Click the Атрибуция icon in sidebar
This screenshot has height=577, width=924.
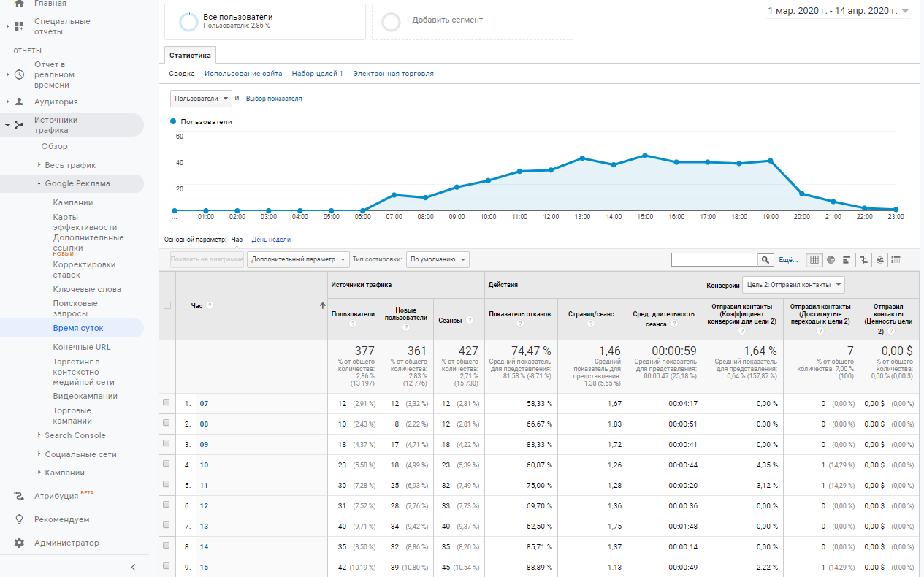19,496
